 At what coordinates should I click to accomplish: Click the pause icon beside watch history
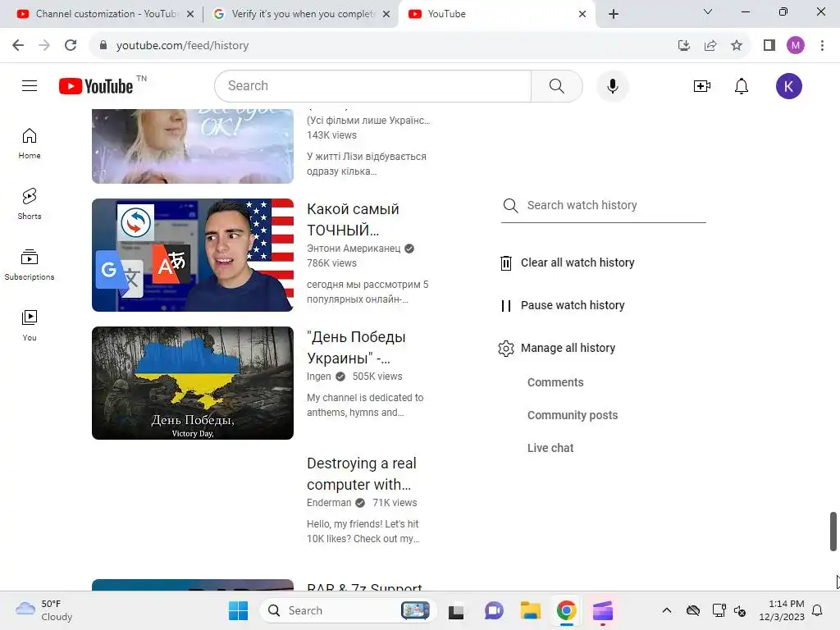[x=505, y=305]
